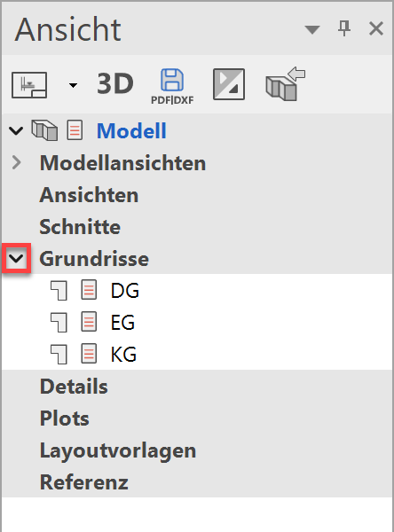The image size is (394, 532).
Task: Select the Ansichten category
Action: tap(89, 195)
